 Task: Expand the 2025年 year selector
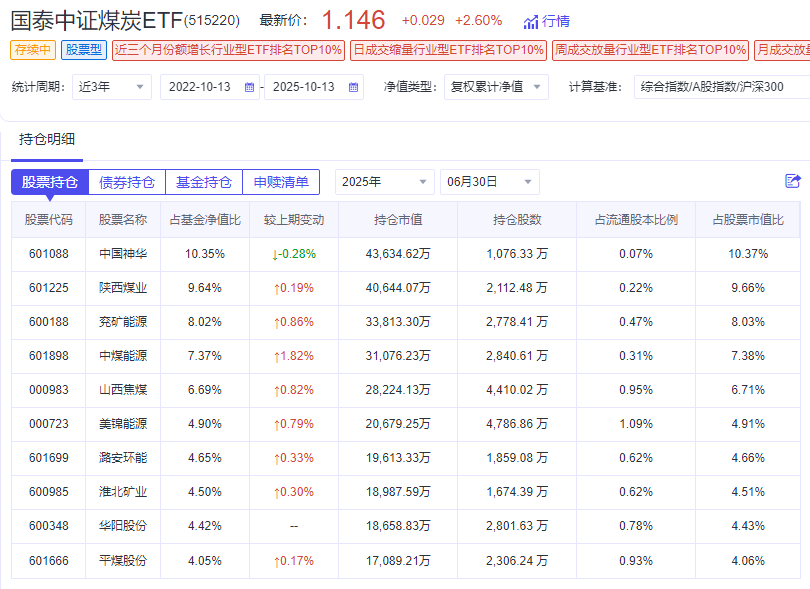pyautogui.click(x=384, y=182)
